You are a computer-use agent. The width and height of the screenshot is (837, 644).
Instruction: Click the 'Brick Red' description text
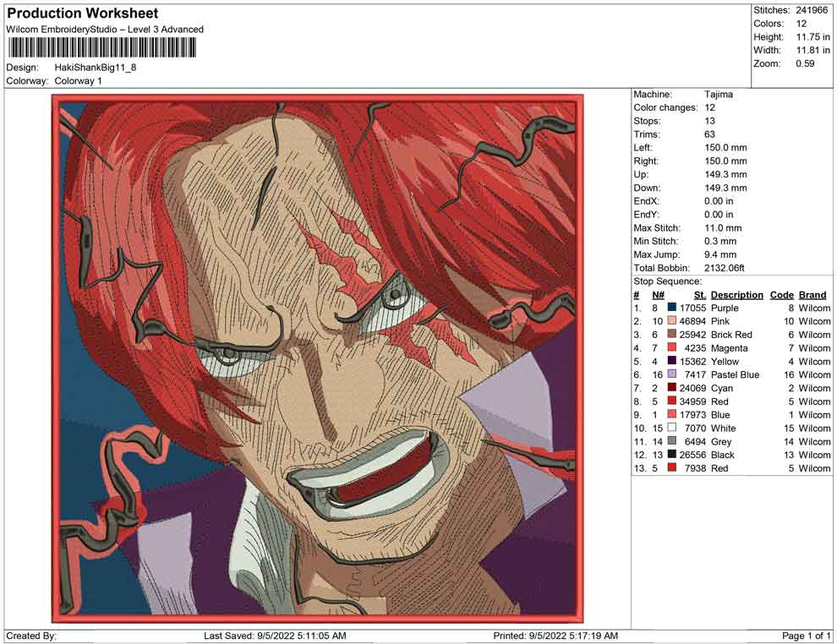pyautogui.click(x=731, y=335)
